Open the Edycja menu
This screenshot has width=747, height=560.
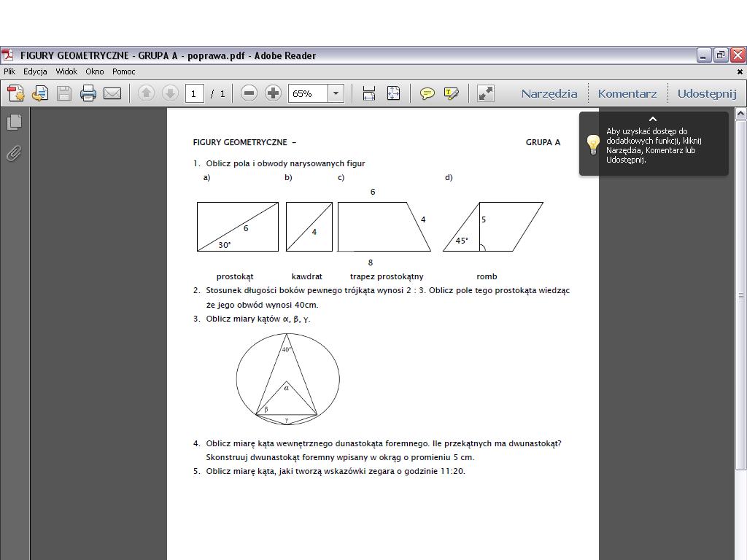point(35,71)
